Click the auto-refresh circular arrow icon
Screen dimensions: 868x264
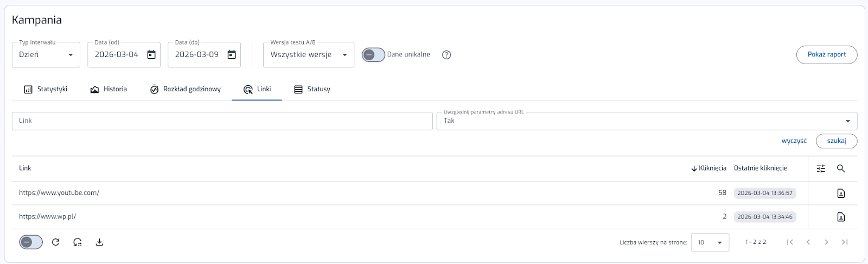point(78,242)
